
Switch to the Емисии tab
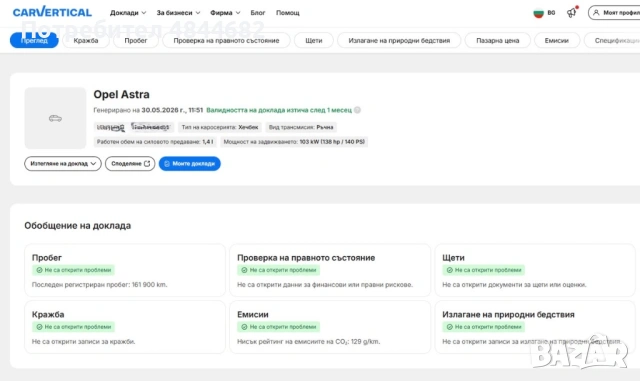coord(557,40)
